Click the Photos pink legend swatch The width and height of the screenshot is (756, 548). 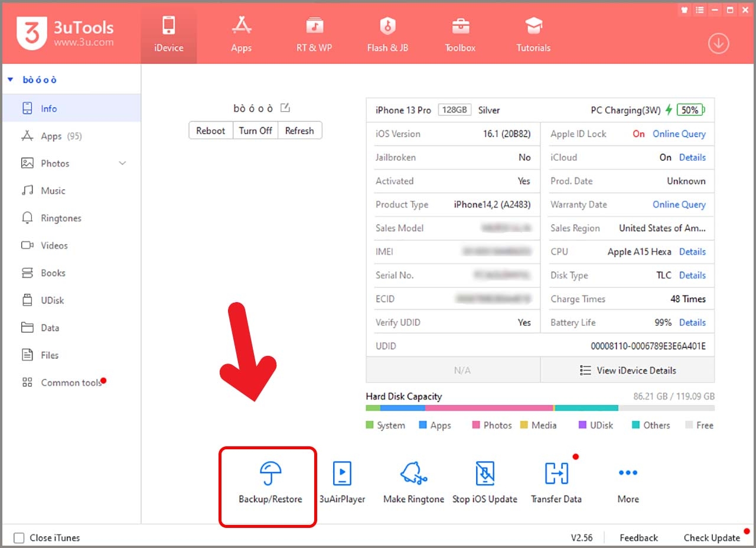pos(476,425)
